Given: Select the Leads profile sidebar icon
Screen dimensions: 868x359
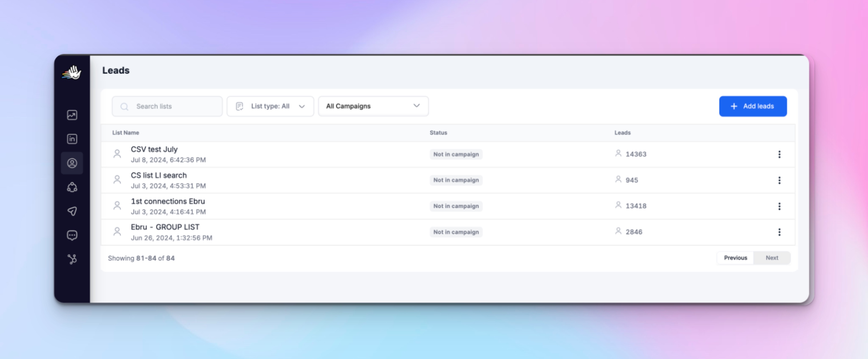Looking at the screenshot, I should pos(72,163).
